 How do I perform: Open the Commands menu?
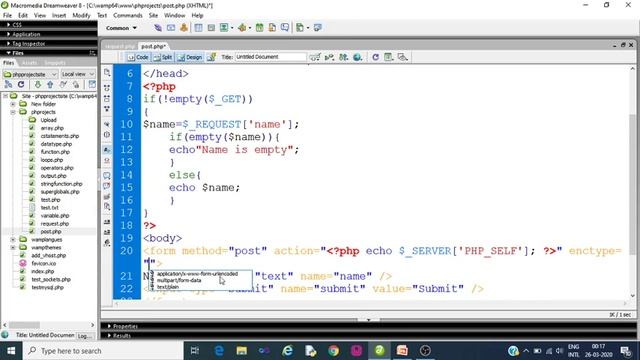[128, 15]
